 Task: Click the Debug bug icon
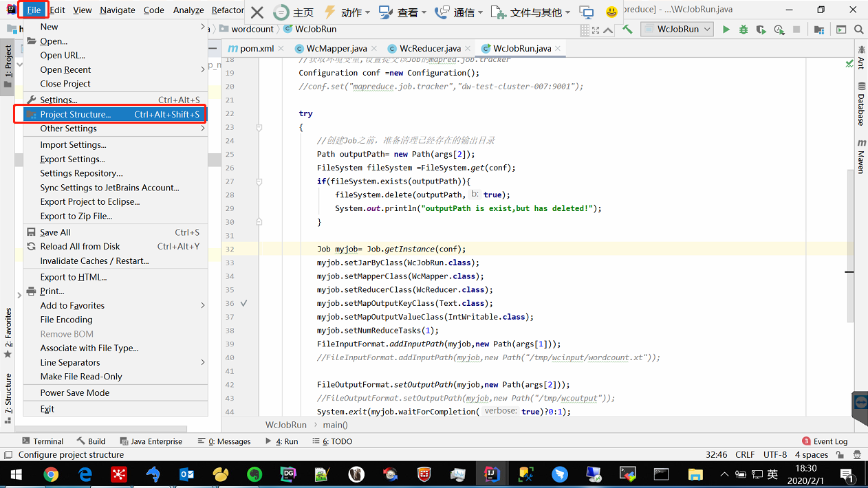(x=744, y=30)
